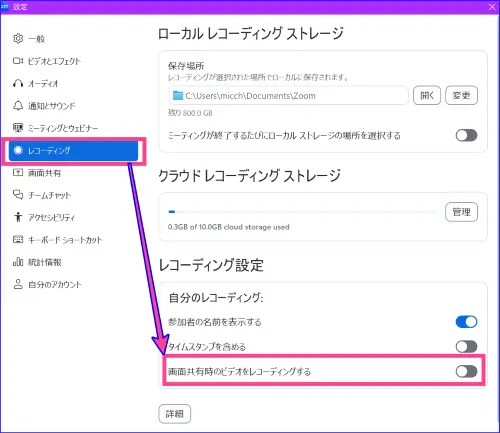Close the 設定 window

492,7
